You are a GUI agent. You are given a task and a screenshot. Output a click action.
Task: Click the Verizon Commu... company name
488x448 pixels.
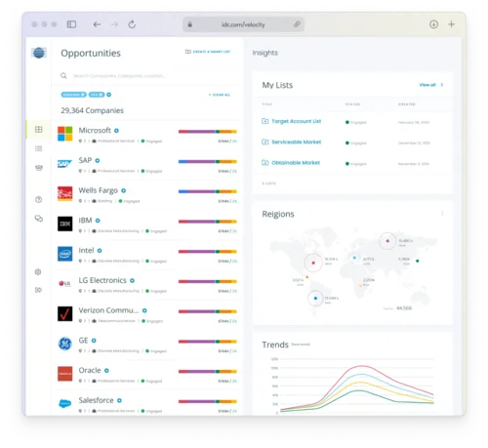click(x=108, y=310)
